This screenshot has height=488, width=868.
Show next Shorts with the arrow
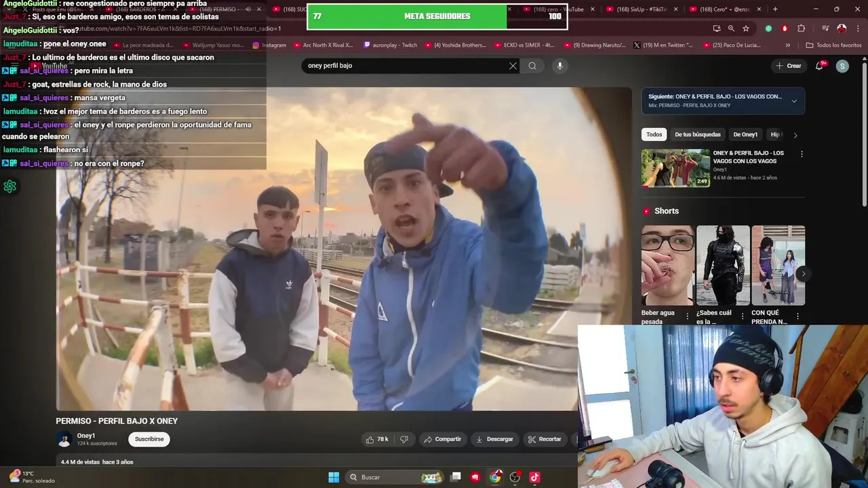click(803, 274)
